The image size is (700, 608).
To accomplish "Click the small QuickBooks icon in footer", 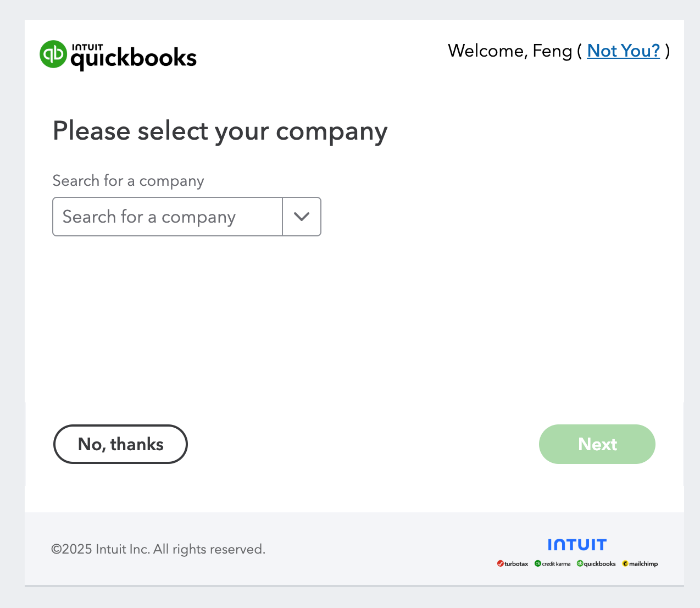I will [580, 563].
